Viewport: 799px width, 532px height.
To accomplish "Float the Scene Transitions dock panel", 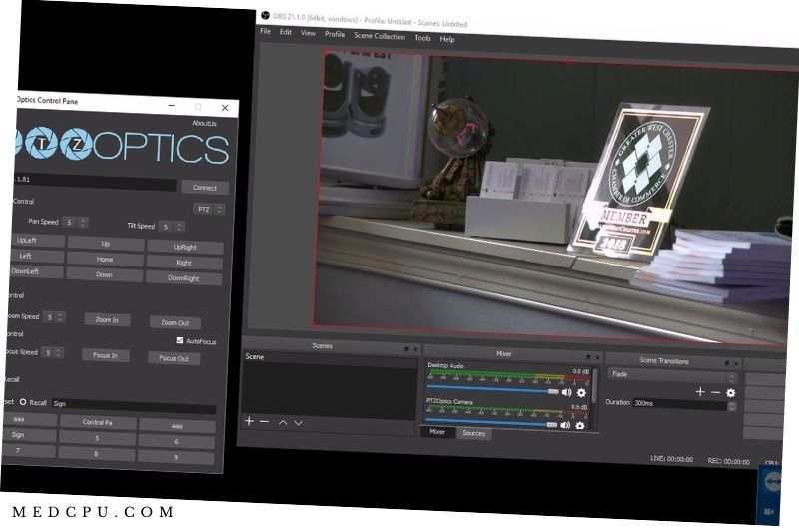I will pos(727,363).
